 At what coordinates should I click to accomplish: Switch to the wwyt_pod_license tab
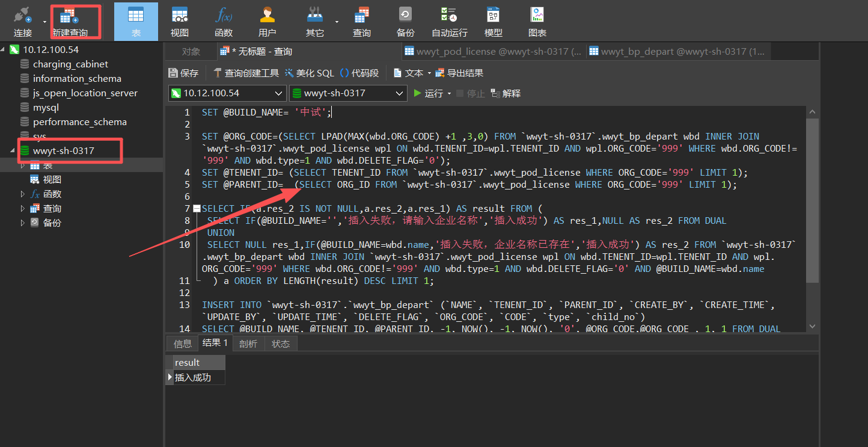(492, 52)
